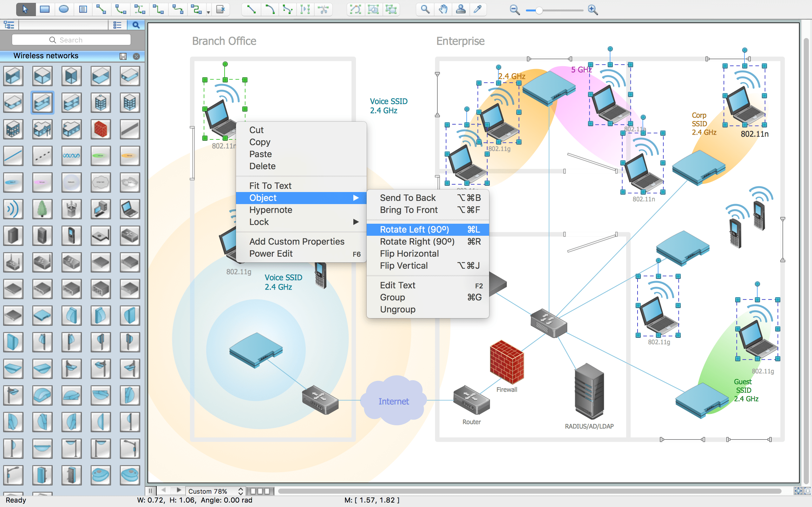This screenshot has height=507, width=812.
Task: Select the rectangle shape tool
Action: point(45,10)
